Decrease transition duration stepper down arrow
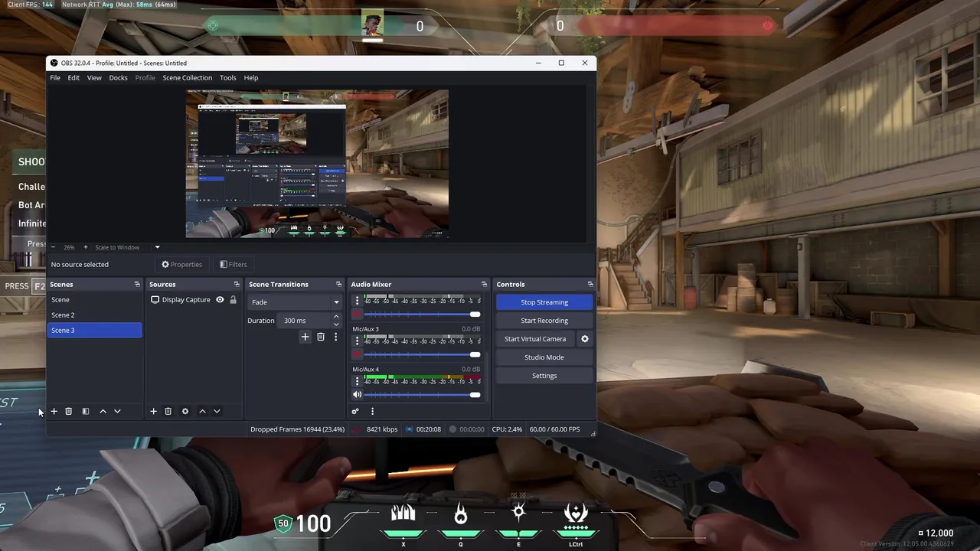Screen dimensions: 980x551 click(x=336, y=324)
